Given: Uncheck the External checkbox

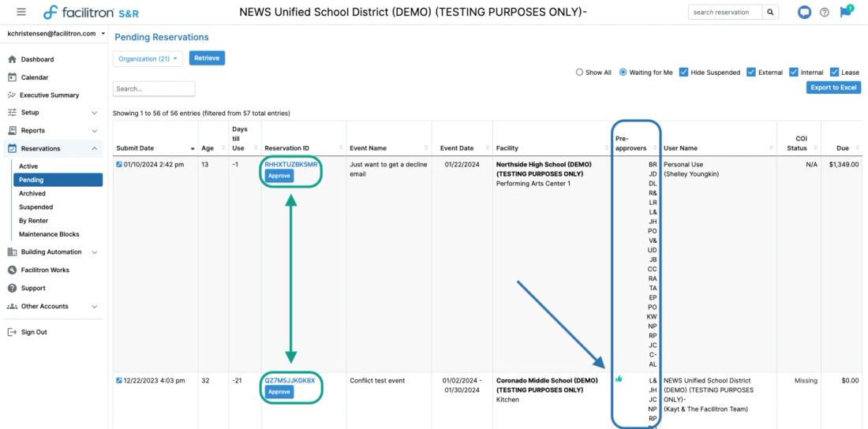Looking at the screenshot, I should coord(751,72).
